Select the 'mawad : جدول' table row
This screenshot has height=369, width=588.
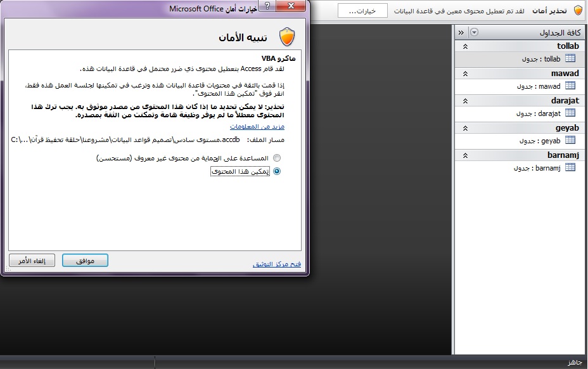coord(520,86)
